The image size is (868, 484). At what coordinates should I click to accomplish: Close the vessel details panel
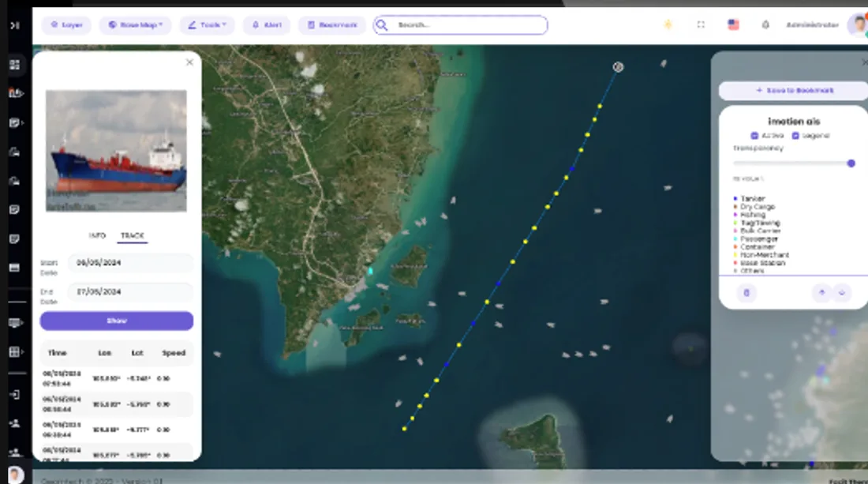(x=189, y=62)
